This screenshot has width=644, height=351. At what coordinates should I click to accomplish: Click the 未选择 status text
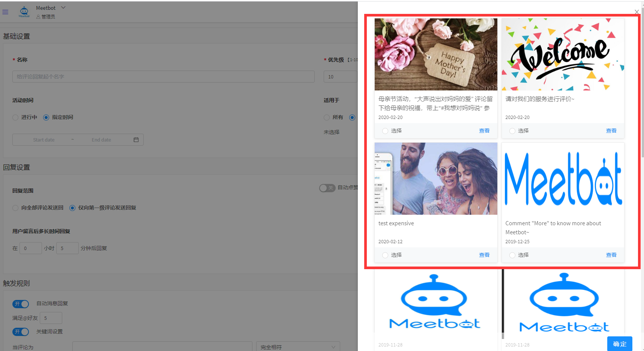[332, 132]
